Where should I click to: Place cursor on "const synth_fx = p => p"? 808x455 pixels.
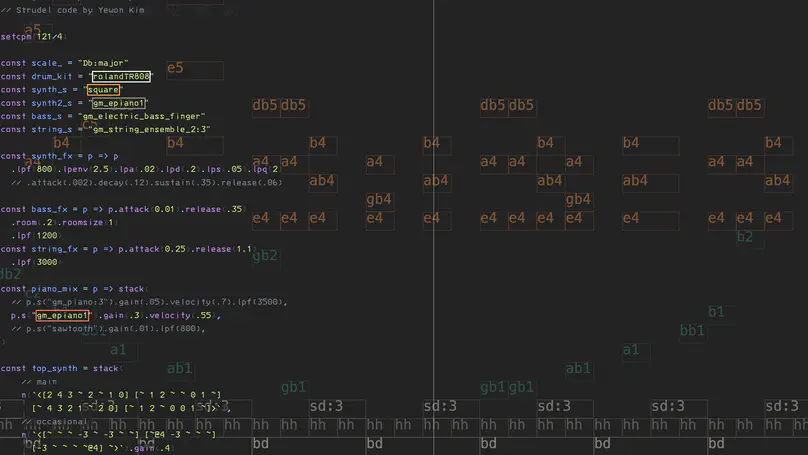pos(59,156)
